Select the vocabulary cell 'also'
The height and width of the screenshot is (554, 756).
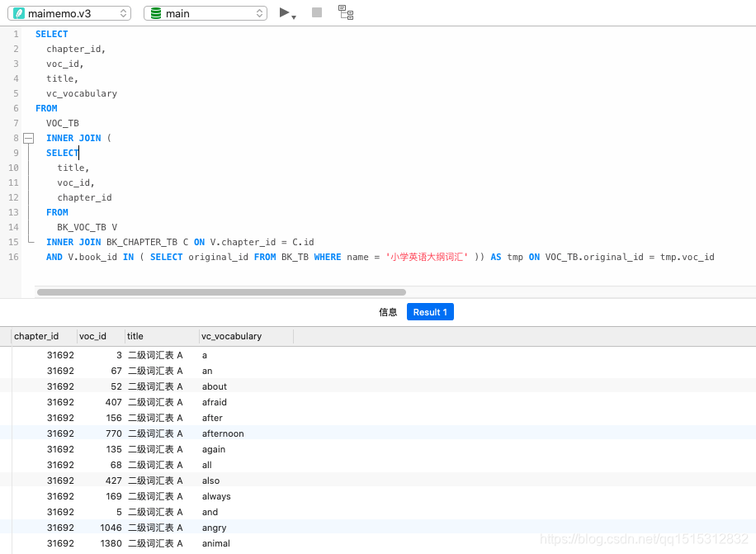(210, 481)
